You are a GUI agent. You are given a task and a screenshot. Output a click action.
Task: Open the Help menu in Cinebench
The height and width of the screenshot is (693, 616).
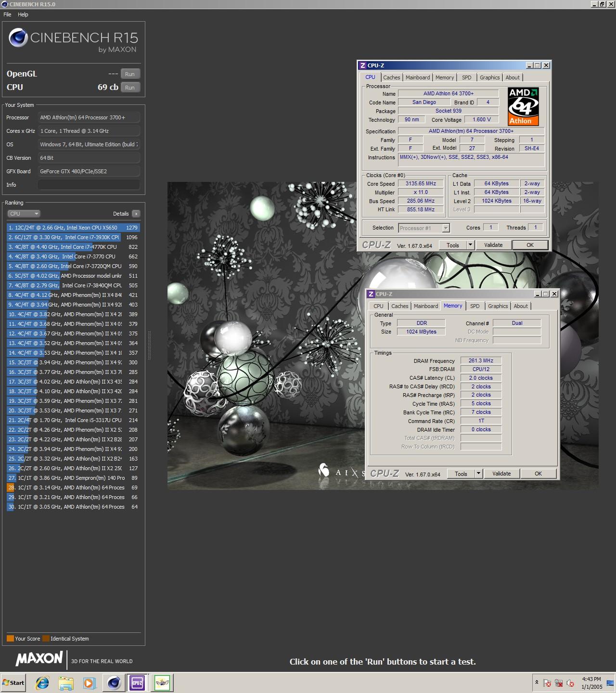point(23,14)
